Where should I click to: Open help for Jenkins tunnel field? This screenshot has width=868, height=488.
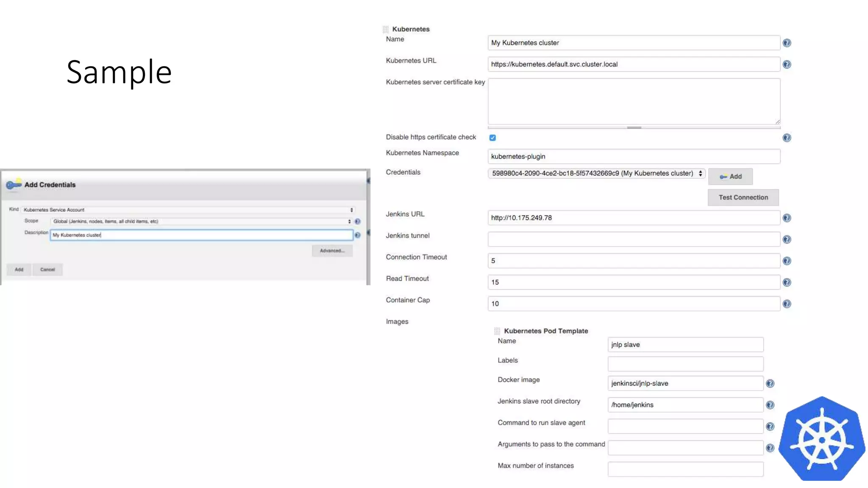click(787, 239)
